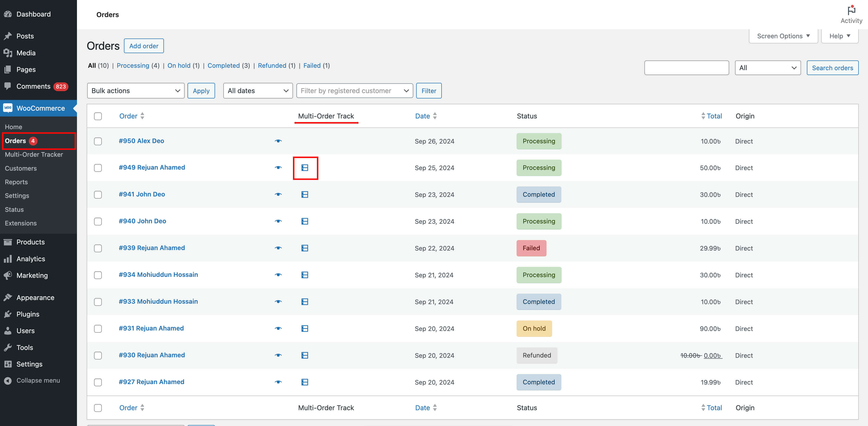Click the preview eye icon for order #950

pyautogui.click(x=278, y=141)
